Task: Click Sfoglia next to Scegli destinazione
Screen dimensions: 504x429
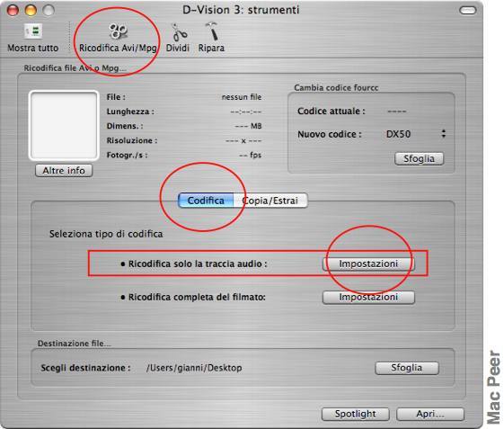Action: pyautogui.click(x=407, y=368)
